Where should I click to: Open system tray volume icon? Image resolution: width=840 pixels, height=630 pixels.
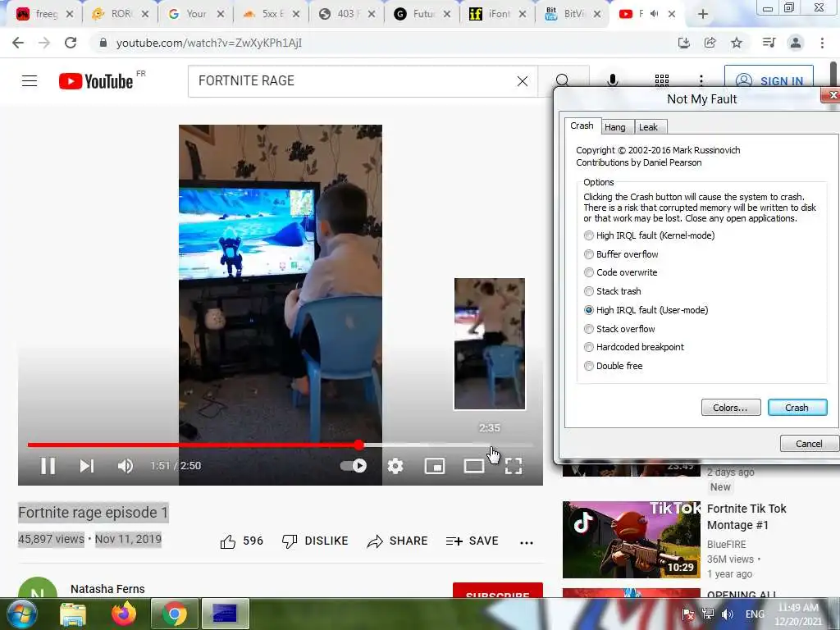pos(727,614)
